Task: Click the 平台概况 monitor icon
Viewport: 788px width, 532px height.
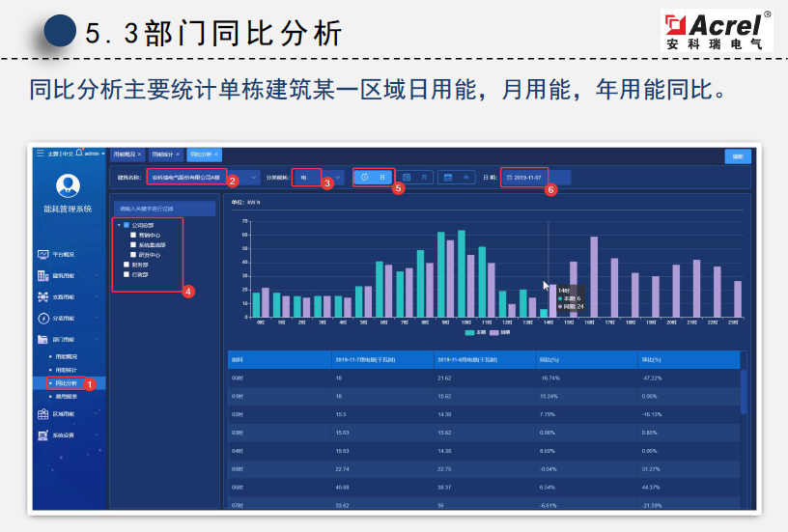Action: pos(43,255)
